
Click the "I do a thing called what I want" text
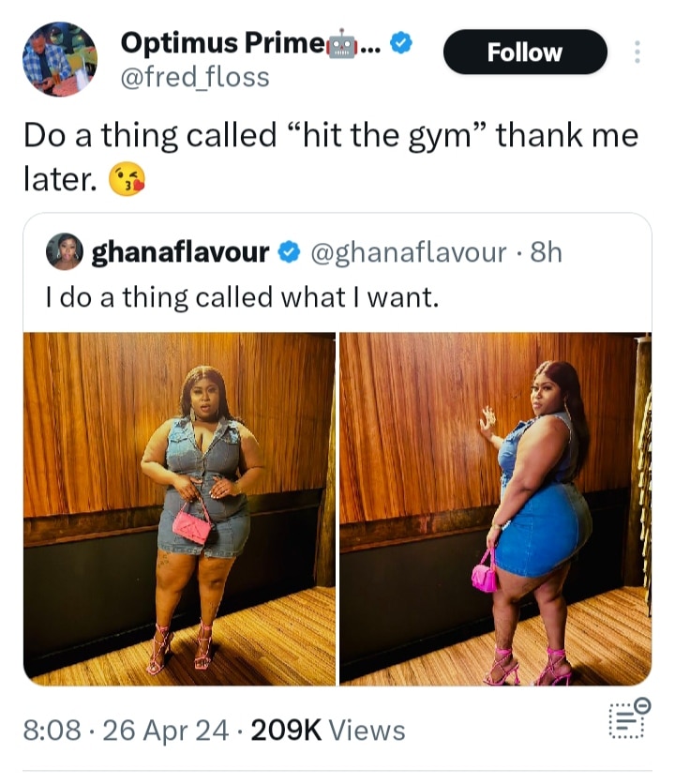tap(242, 297)
